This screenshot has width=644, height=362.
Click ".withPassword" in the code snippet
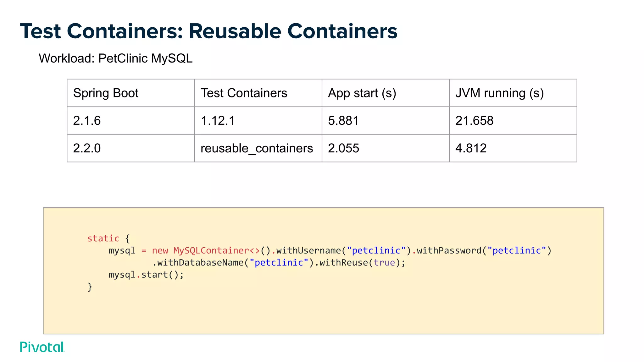tap(447, 250)
